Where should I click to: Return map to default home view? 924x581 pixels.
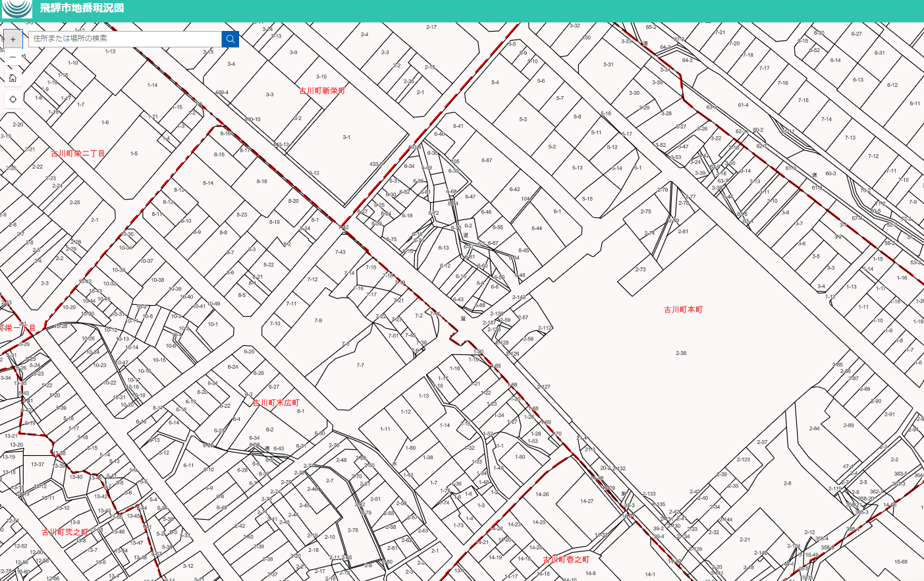[x=13, y=78]
